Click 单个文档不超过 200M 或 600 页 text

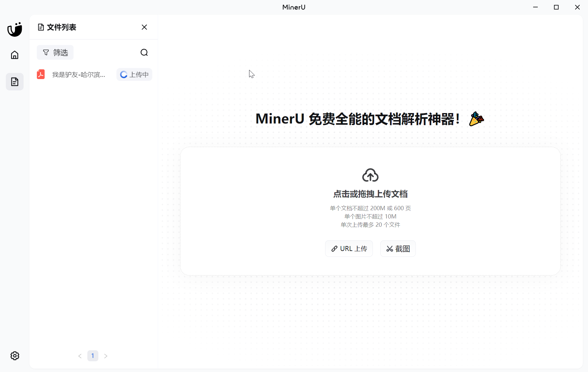370,208
